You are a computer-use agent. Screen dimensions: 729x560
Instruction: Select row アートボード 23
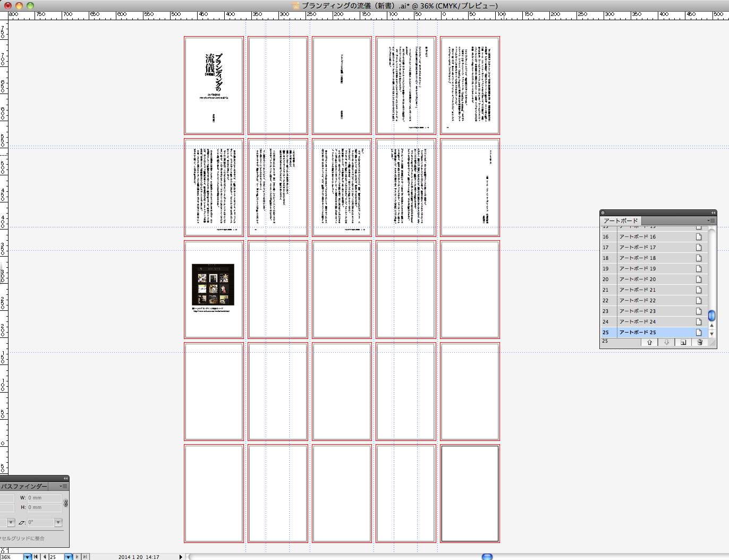(655, 311)
